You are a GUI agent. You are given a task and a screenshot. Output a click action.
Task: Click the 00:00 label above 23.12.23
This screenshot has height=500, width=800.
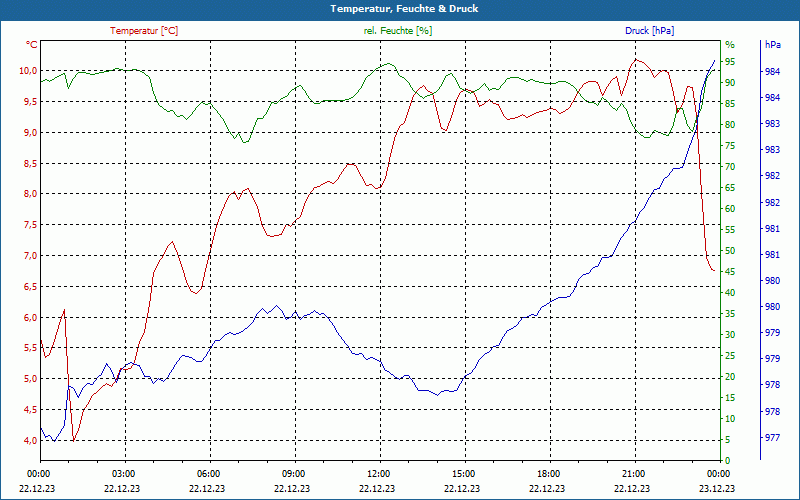(x=717, y=473)
